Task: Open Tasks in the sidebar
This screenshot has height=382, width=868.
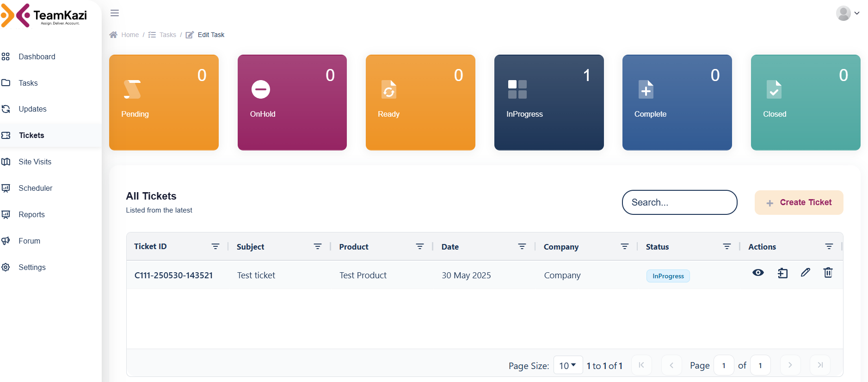Action: (28, 83)
